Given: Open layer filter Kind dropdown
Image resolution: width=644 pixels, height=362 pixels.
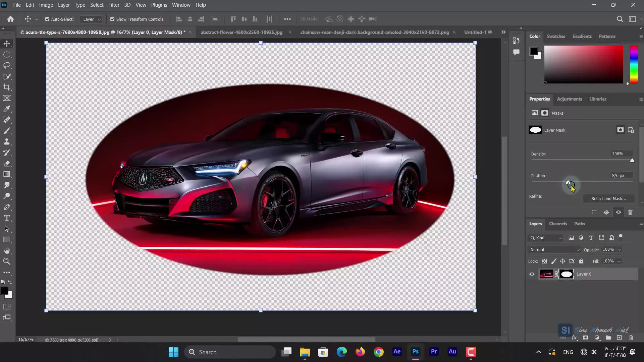Looking at the screenshot, I should coord(545,238).
